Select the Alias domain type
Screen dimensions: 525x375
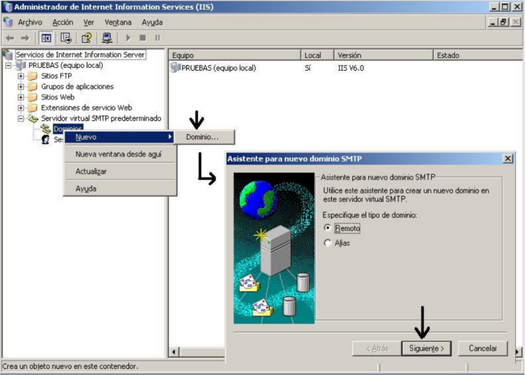[327, 243]
